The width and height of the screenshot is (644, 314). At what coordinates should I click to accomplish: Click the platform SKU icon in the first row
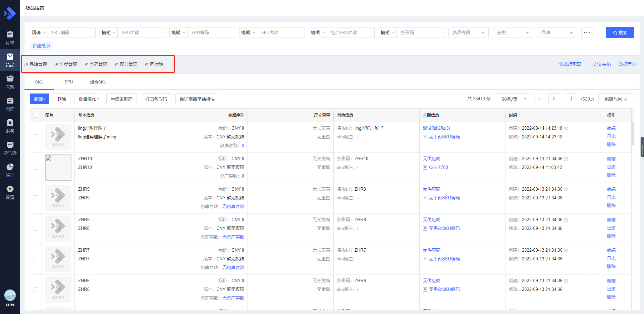[x=425, y=137]
